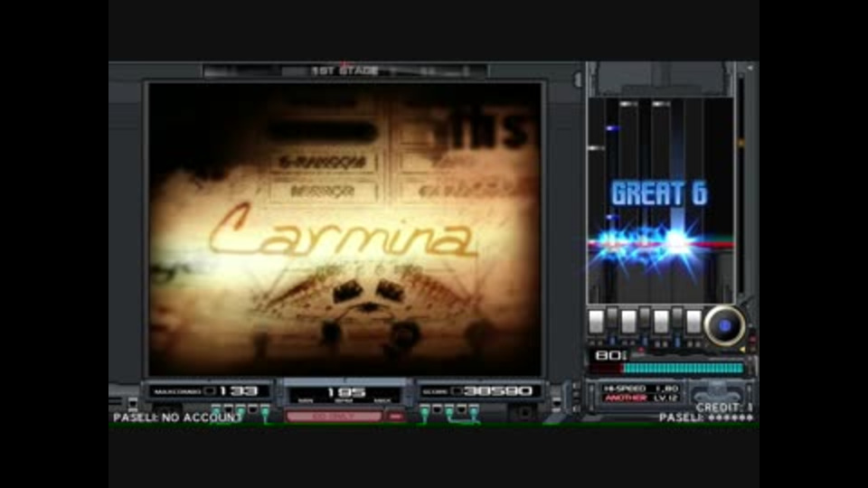Screen dimensions: 868x488
Task: Click the red judgment line in lanes
Action: pyautogui.click(x=661, y=243)
